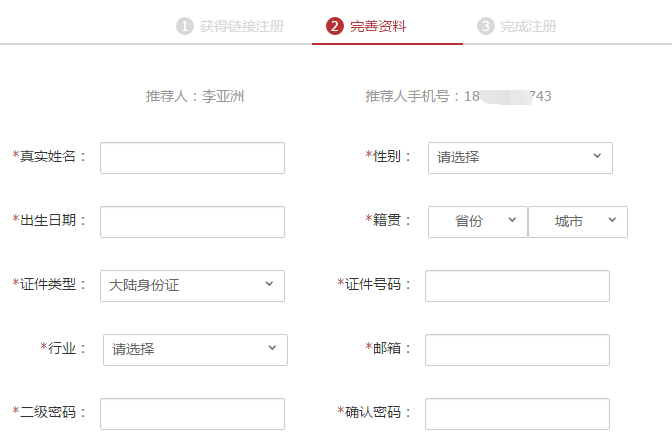
Task: Open the 省份 province dropdown
Action: coord(478,222)
